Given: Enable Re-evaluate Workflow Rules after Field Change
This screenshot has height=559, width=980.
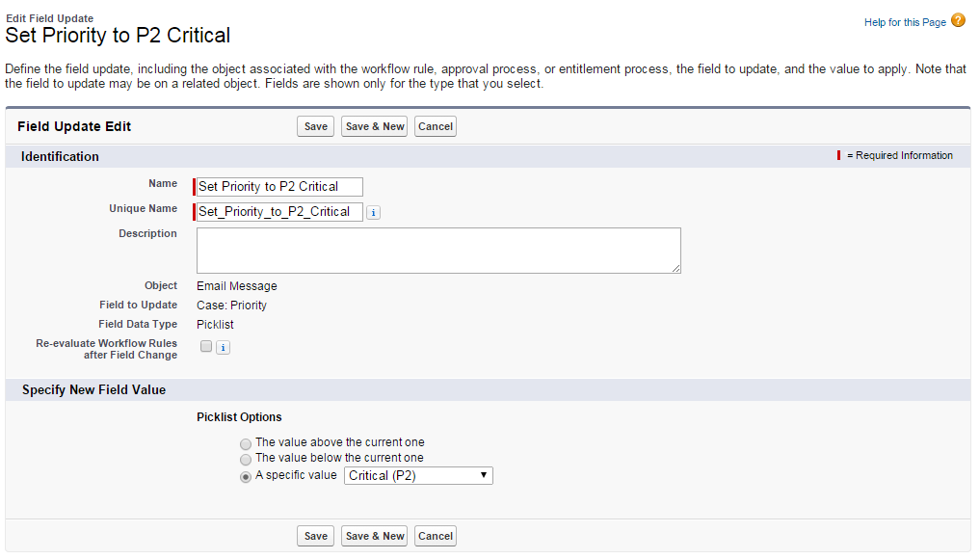Looking at the screenshot, I should (x=206, y=347).
